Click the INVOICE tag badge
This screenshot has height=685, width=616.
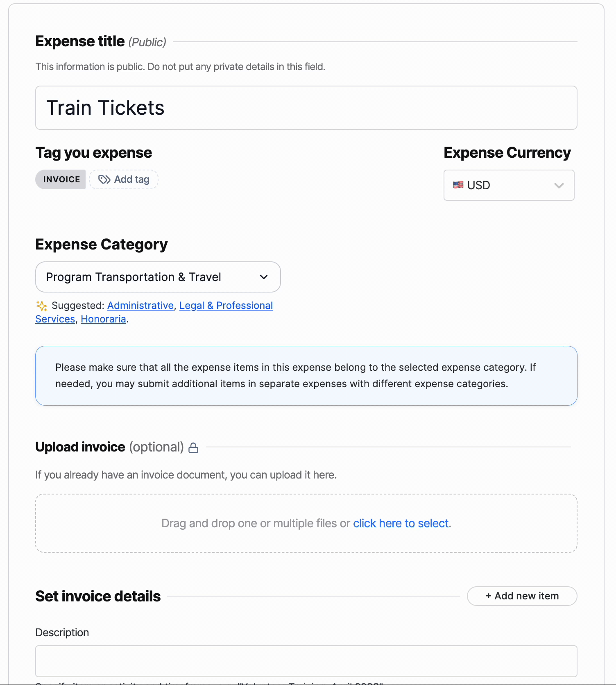click(61, 179)
